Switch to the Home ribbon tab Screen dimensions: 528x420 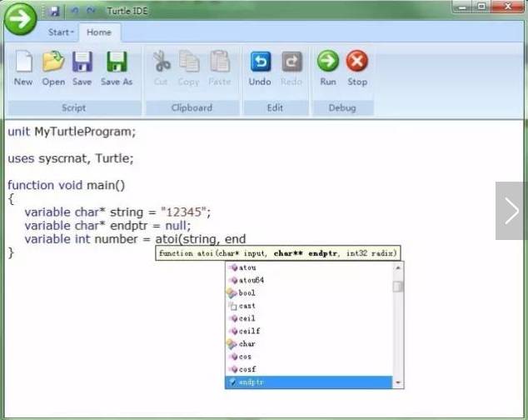click(x=99, y=32)
